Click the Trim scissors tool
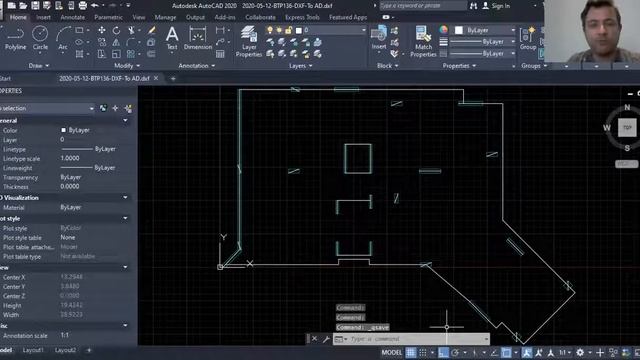This screenshot has width=640, height=360. click(131, 30)
